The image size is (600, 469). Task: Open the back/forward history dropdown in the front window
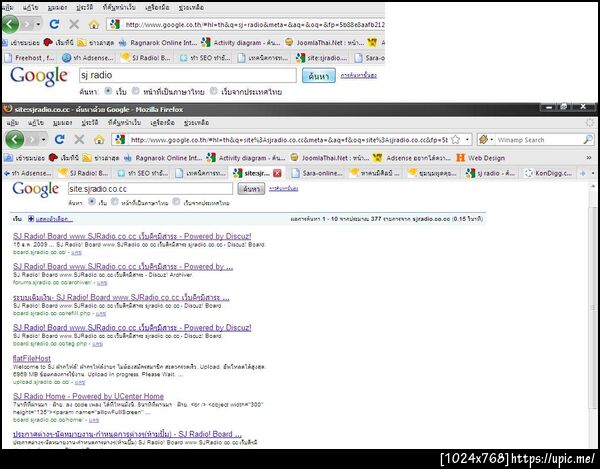tap(43, 140)
